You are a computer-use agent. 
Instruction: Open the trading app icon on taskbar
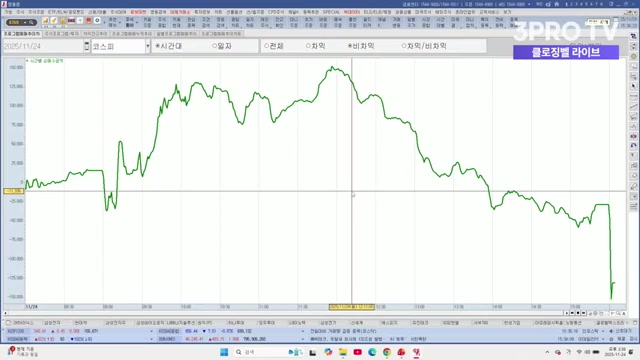(x=416, y=352)
